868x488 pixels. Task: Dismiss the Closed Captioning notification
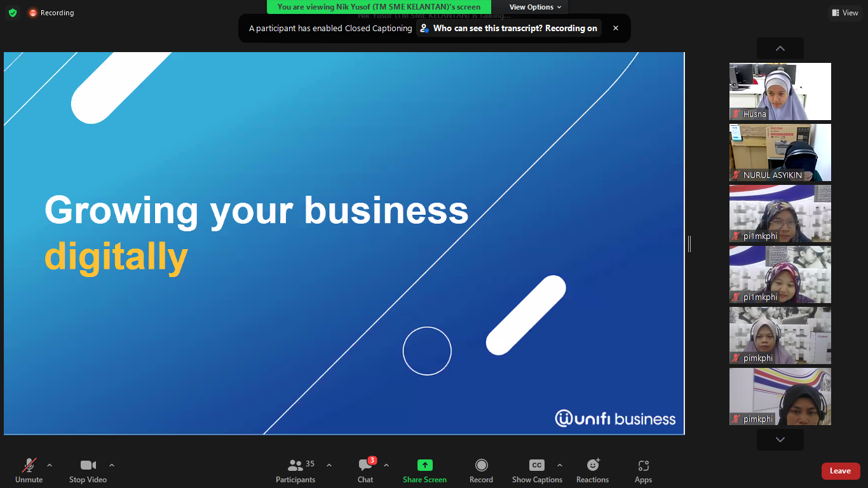[x=615, y=28]
